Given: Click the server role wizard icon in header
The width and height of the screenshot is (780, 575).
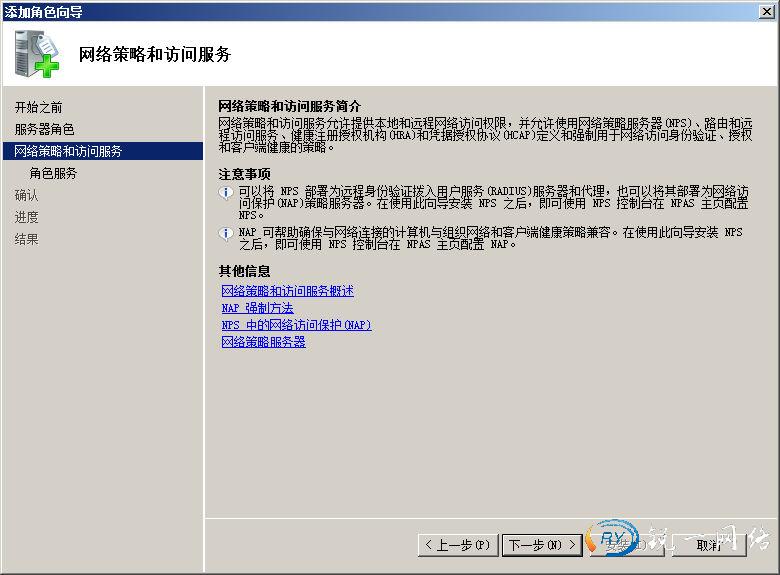Looking at the screenshot, I should [x=37, y=54].
